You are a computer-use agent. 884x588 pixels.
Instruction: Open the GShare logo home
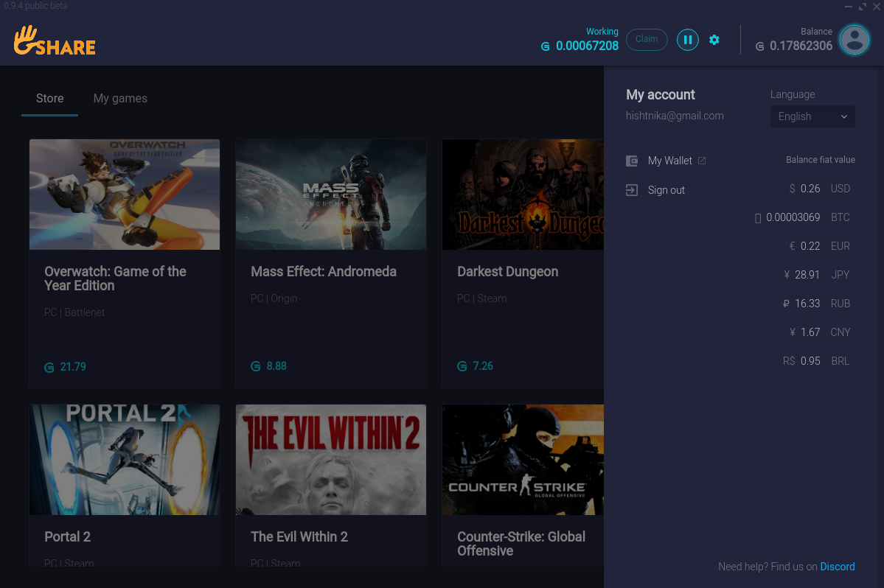pos(55,41)
